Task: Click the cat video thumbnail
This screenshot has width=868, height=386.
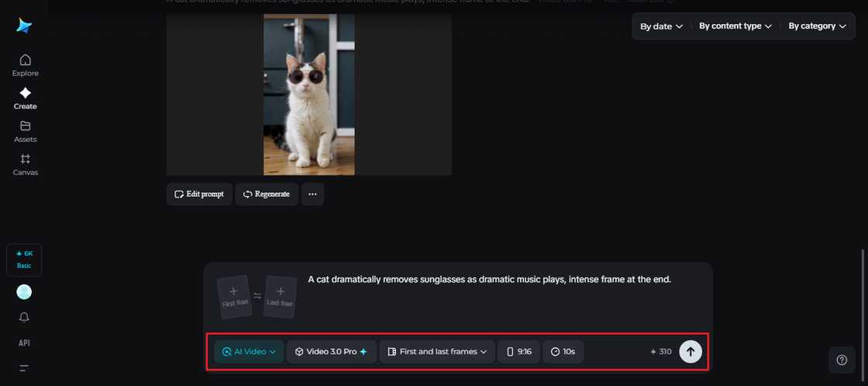Action: (x=308, y=94)
